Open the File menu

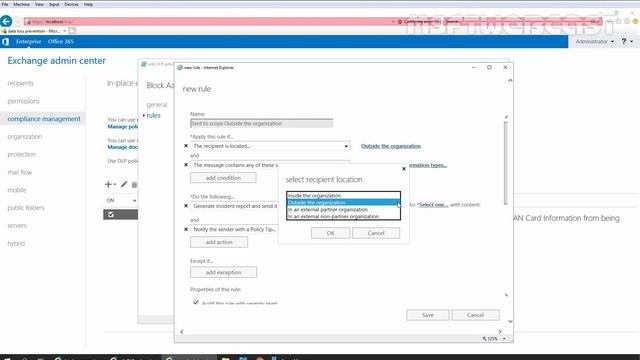pyautogui.click(x=5, y=4)
